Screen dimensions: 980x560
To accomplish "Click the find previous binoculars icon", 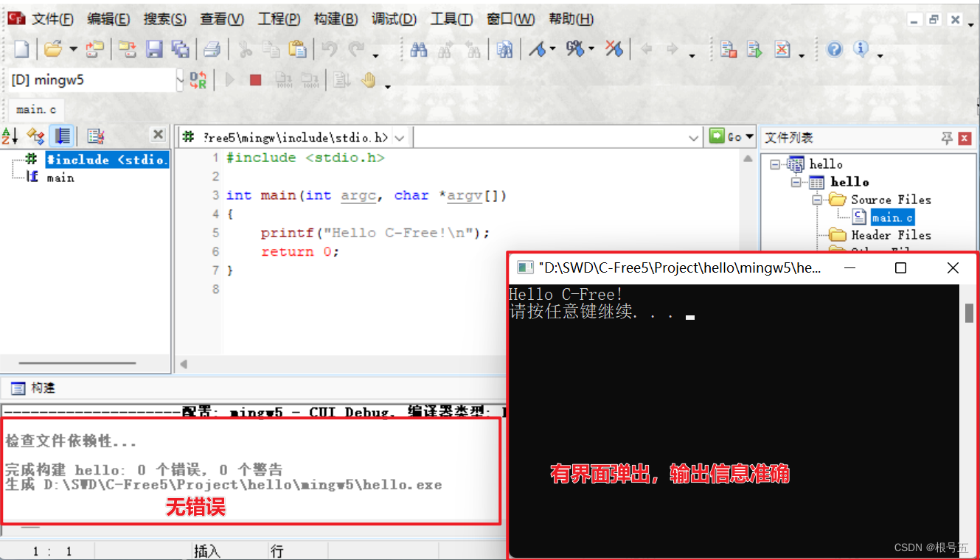I will tap(472, 49).
